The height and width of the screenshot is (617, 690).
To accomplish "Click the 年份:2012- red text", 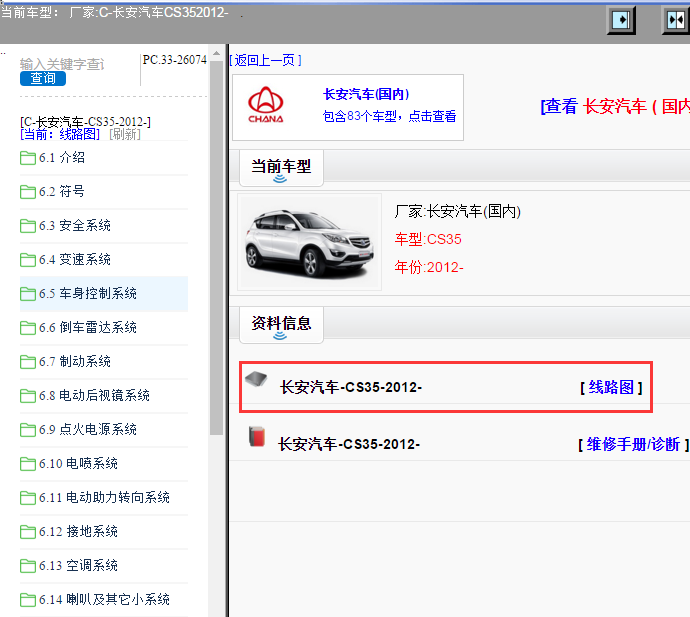I will point(429,267).
